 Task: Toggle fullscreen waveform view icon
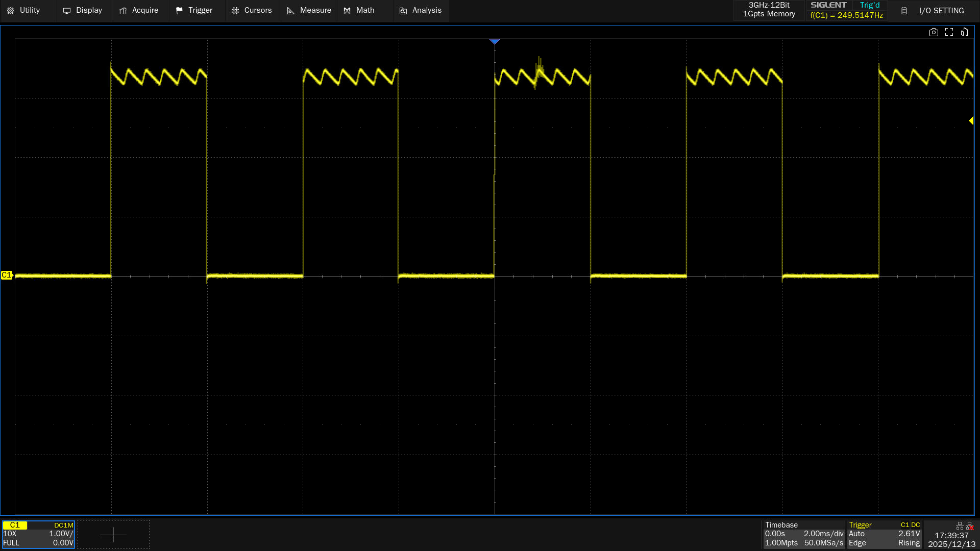(x=949, y=32)
